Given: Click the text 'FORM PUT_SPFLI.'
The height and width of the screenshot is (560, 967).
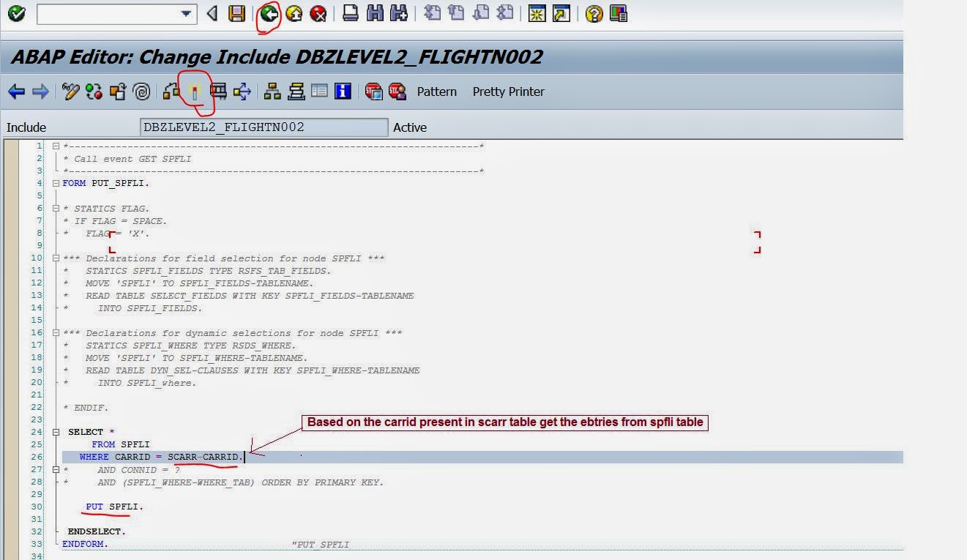Looking at the screenshot, I should [106, 183].
